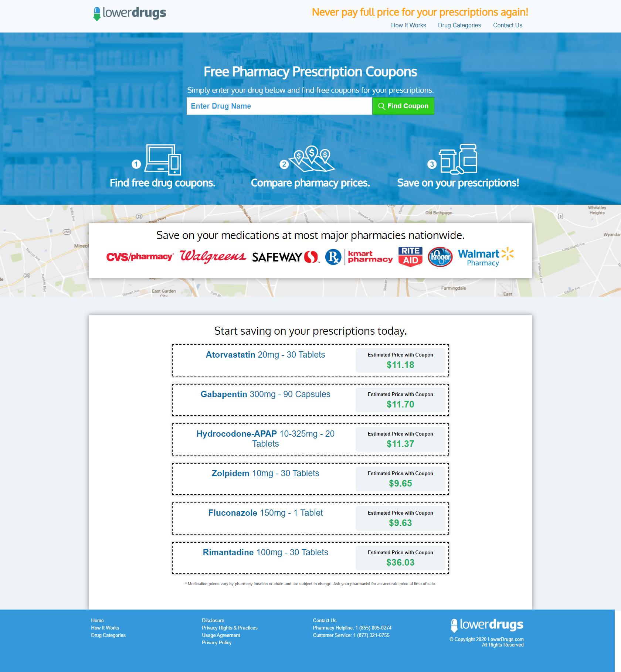The width and height of the screenshot is (621, 672).
Task: Go to Contact Us in top navigation
Action: (508, 25)
